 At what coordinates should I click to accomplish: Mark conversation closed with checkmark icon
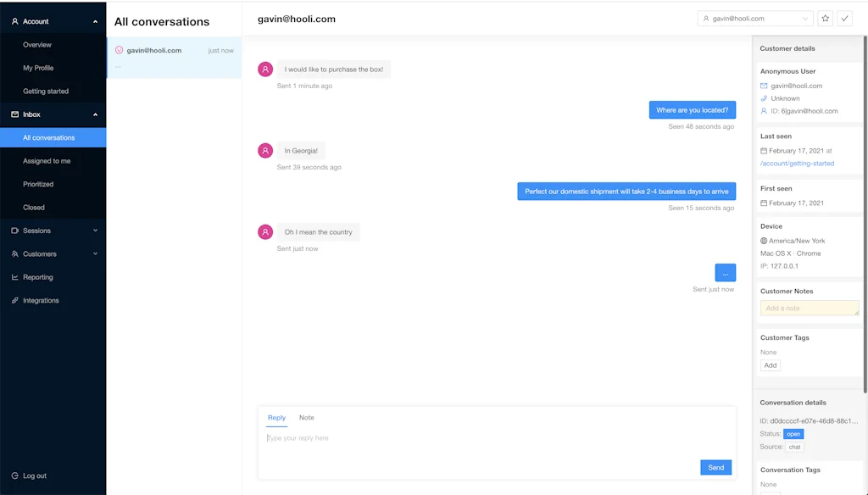(x=844, y=19)
